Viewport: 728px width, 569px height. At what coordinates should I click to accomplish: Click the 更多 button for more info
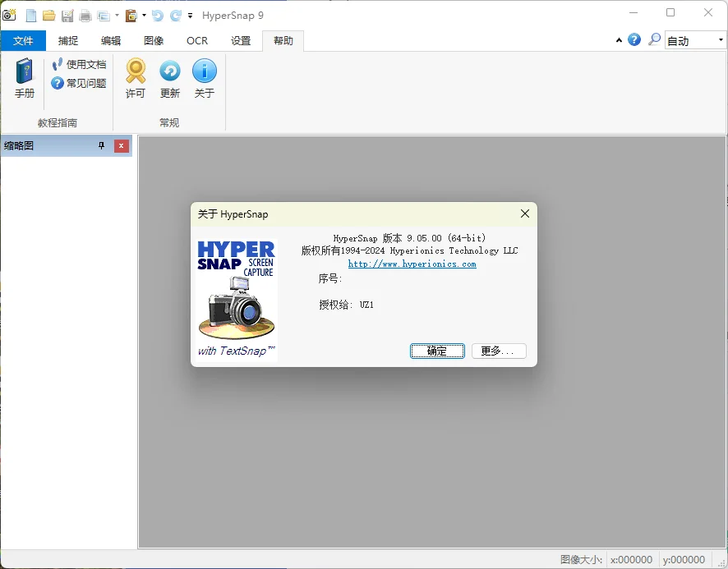(x=499, y=351)
